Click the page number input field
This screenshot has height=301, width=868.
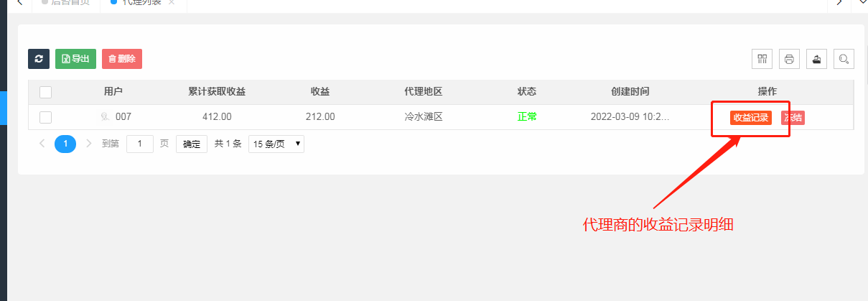[x=140, y=144]
